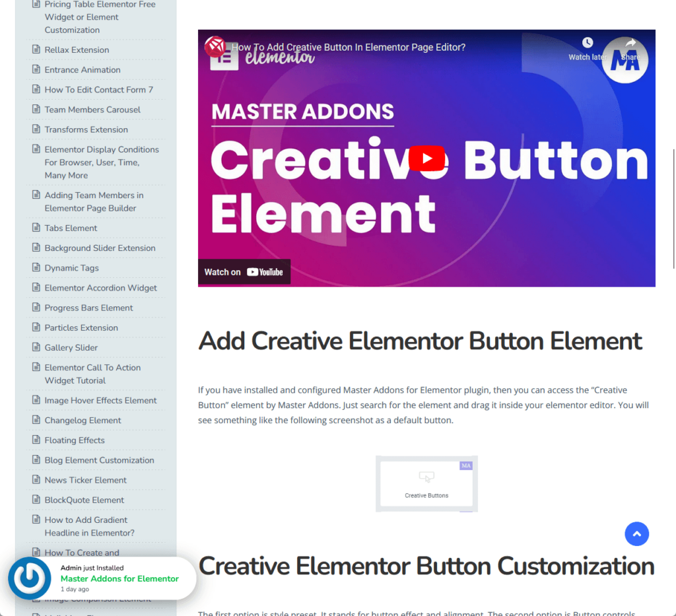The image size is (676, 616).
Task: Click document icon beside Progress Bars Element
Action: click(x=36, y=306)
